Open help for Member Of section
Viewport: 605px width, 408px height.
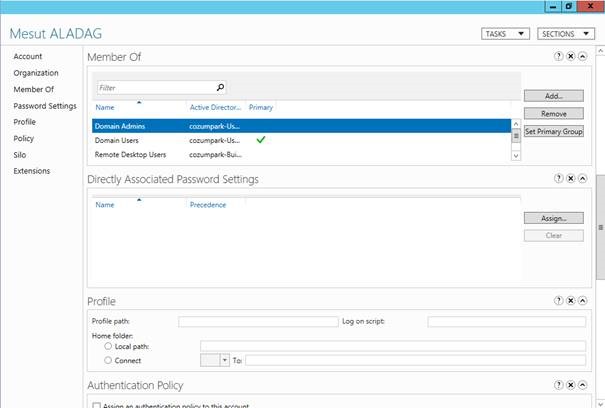pyautogui.click(x=558, y=56)
